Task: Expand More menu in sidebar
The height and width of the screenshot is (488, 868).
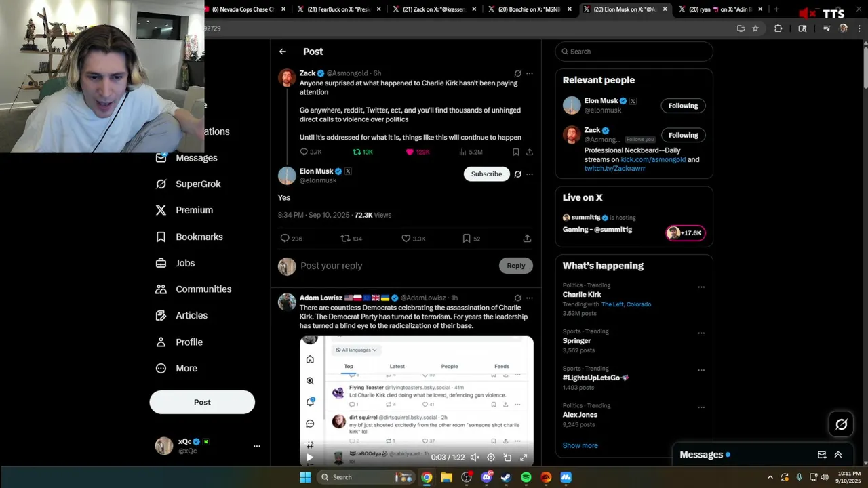Action: pos(177,369)
